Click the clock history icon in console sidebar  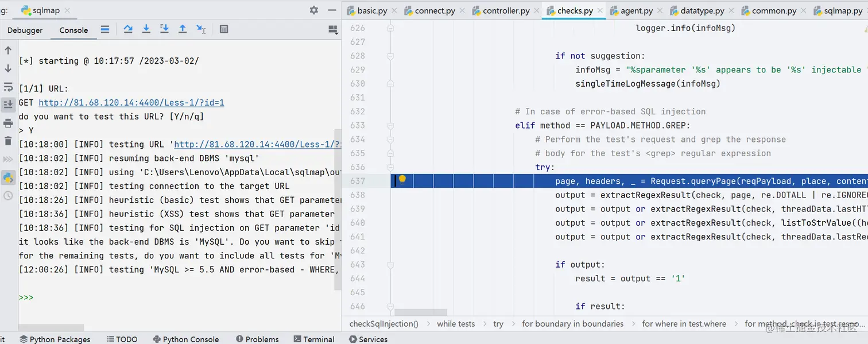(x=8, y=196)
